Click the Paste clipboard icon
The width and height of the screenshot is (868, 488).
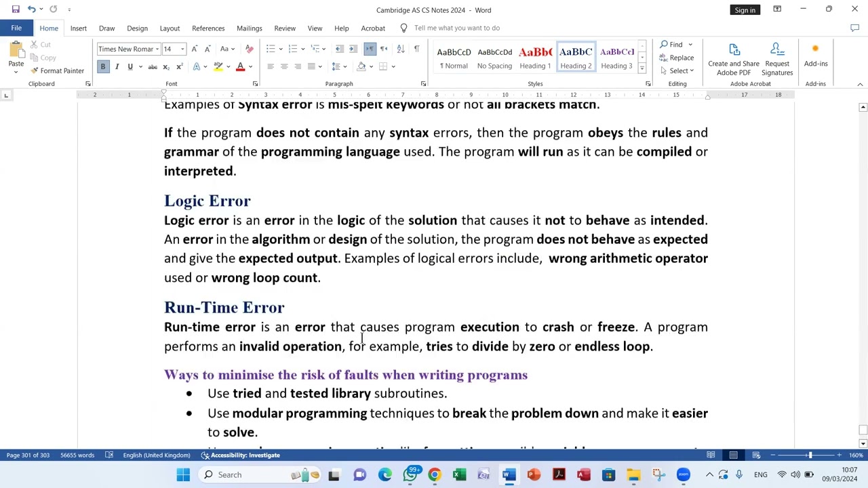16,49
